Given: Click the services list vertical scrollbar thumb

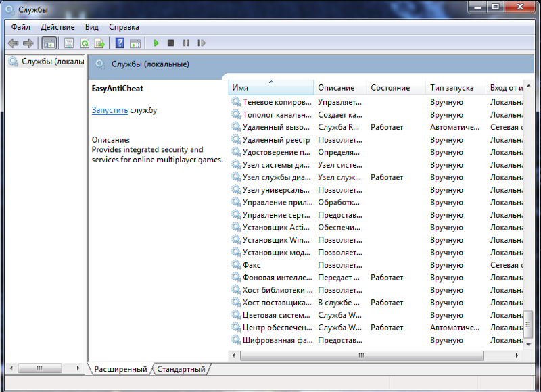Looking at the screenshot, I should (528, 324).
